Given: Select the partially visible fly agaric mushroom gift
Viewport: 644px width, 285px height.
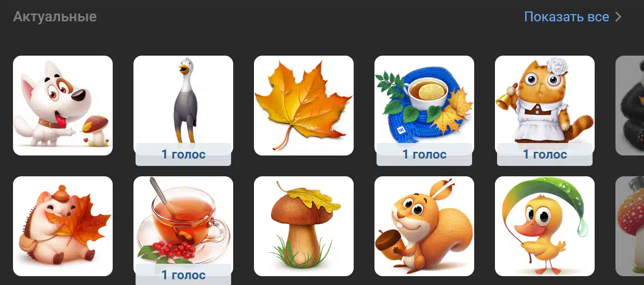Looking at the screenshot, I should (x=629, y=226).
